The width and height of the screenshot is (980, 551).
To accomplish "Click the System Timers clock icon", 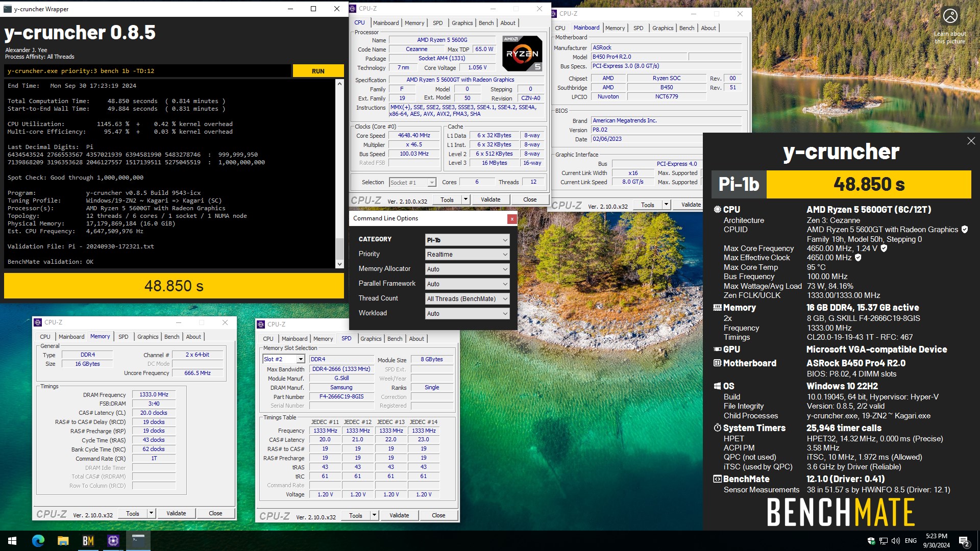I will click(x=717, y=428).
